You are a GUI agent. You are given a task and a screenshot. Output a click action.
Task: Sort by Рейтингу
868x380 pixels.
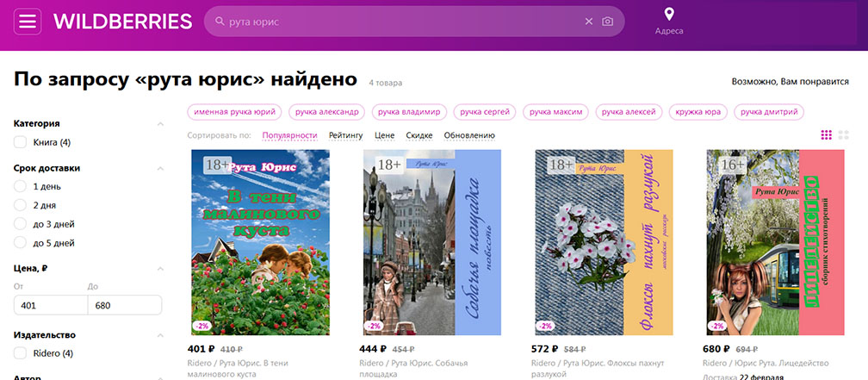pyautogui.click(x=346, y=135)
